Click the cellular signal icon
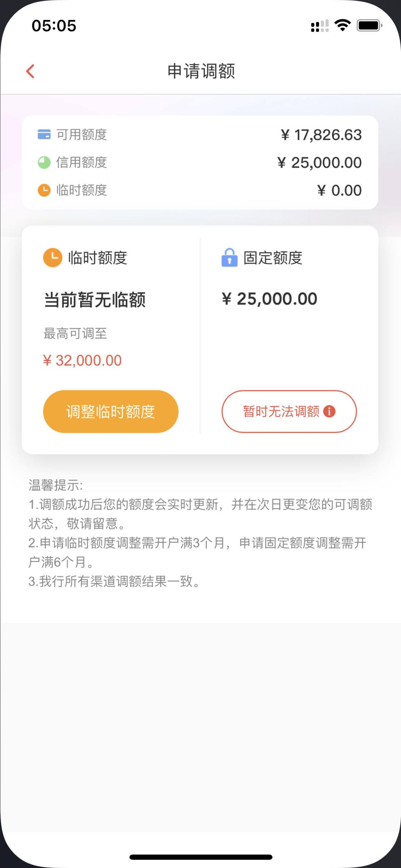401x868 pixels. coord(320,26)
